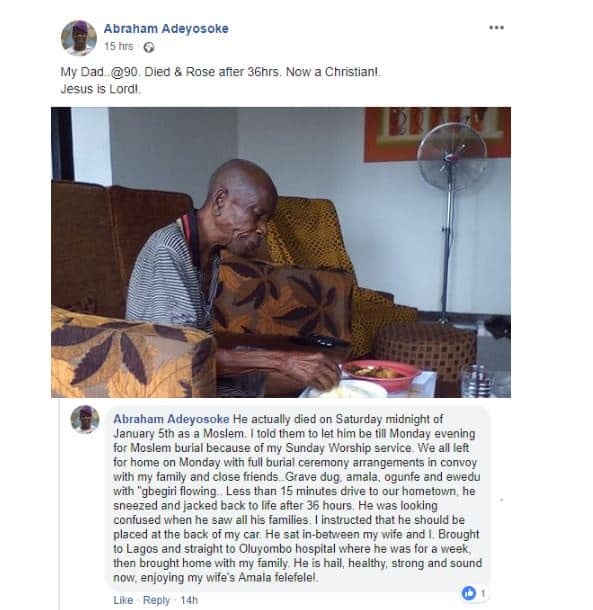
Task: Open the photo of the elderly man
Action: tap(281, 252)
